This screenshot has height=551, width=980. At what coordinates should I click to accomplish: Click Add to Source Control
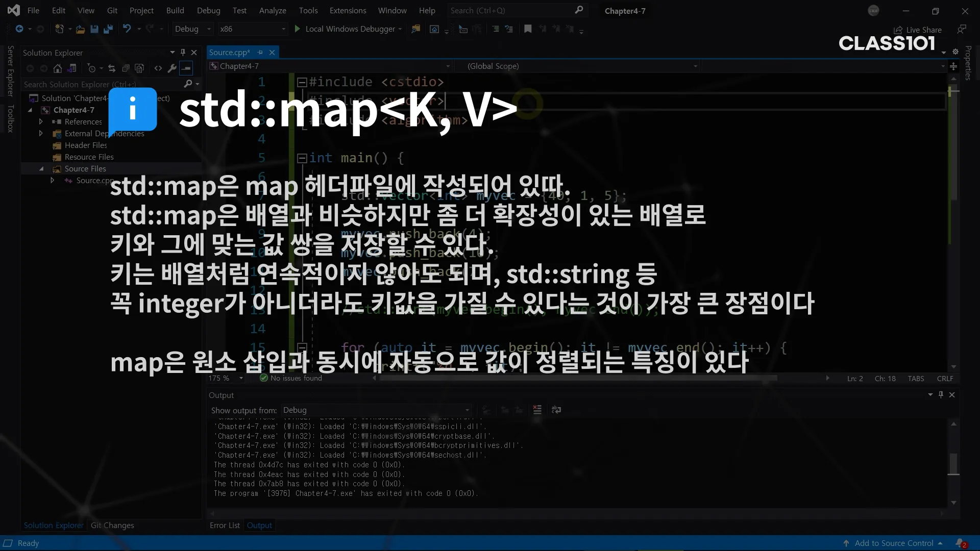pos(894,543)
